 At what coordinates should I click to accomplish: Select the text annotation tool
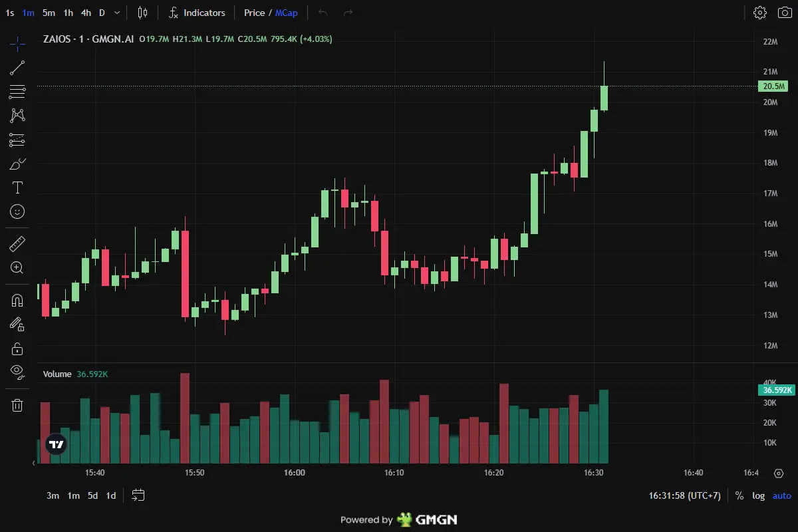coord(17,187)
